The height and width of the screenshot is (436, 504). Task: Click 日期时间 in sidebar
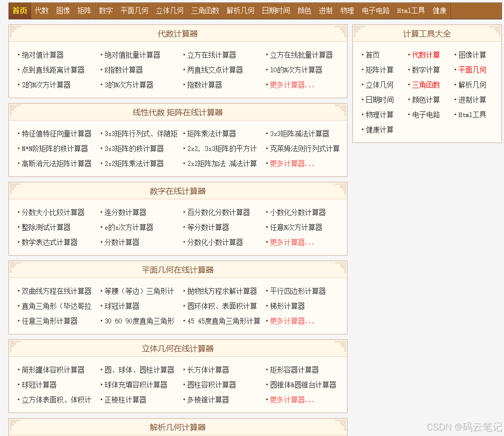pyautogui.click(x=379, y=100)
